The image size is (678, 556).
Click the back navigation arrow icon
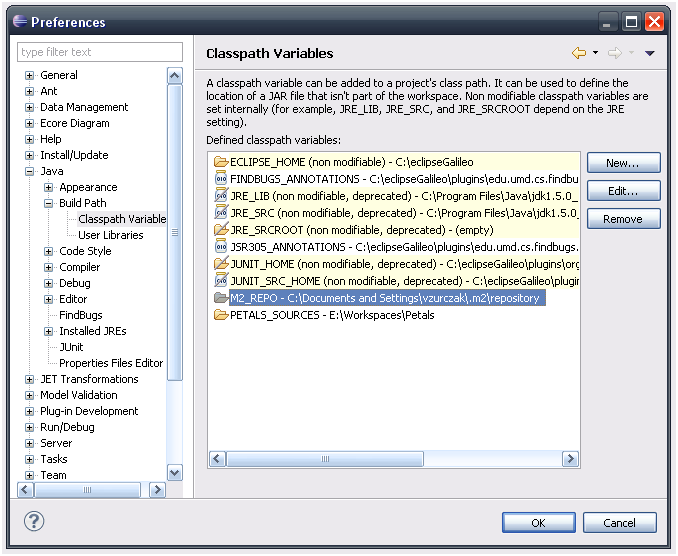(578, 53)
